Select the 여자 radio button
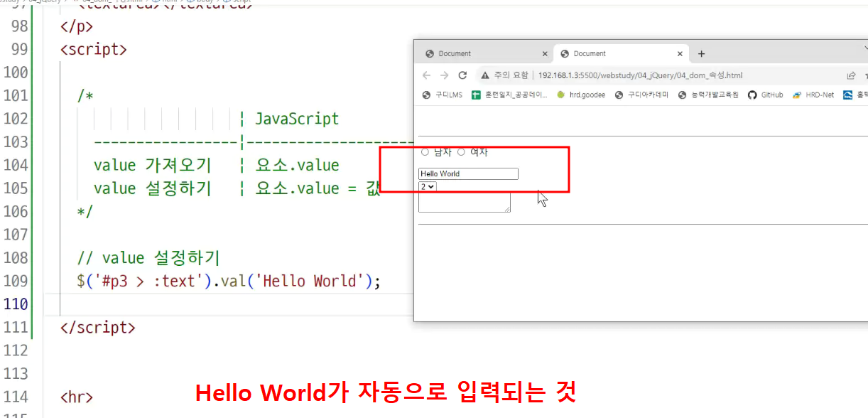868x418 pixels. [x=461, y=152]
